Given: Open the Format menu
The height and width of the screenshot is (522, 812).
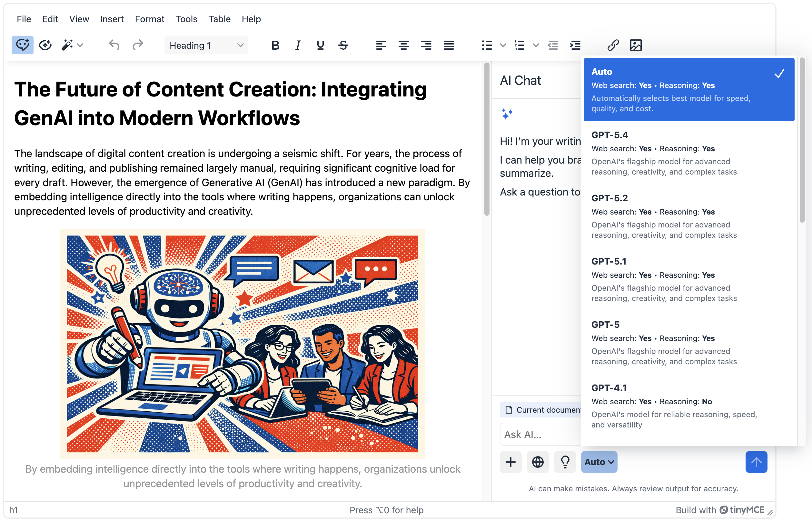Looking at the screenshot, I should (149, 19).
